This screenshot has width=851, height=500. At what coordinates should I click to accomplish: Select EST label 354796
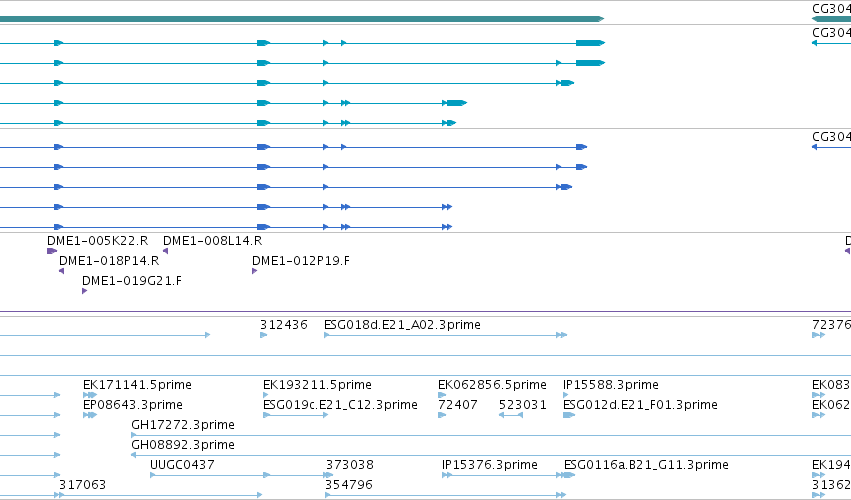click(349, 485)
